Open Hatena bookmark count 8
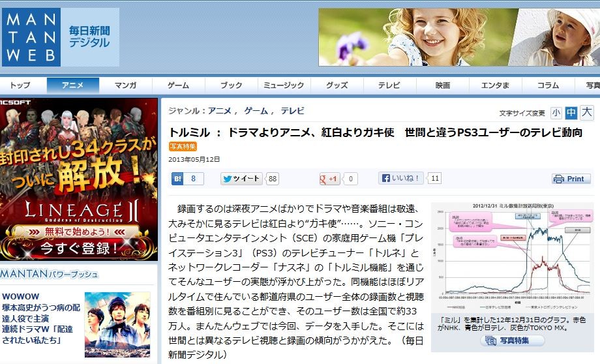This screenshot has height=364, width=600. pyautogui.click(x=193, y=178)
